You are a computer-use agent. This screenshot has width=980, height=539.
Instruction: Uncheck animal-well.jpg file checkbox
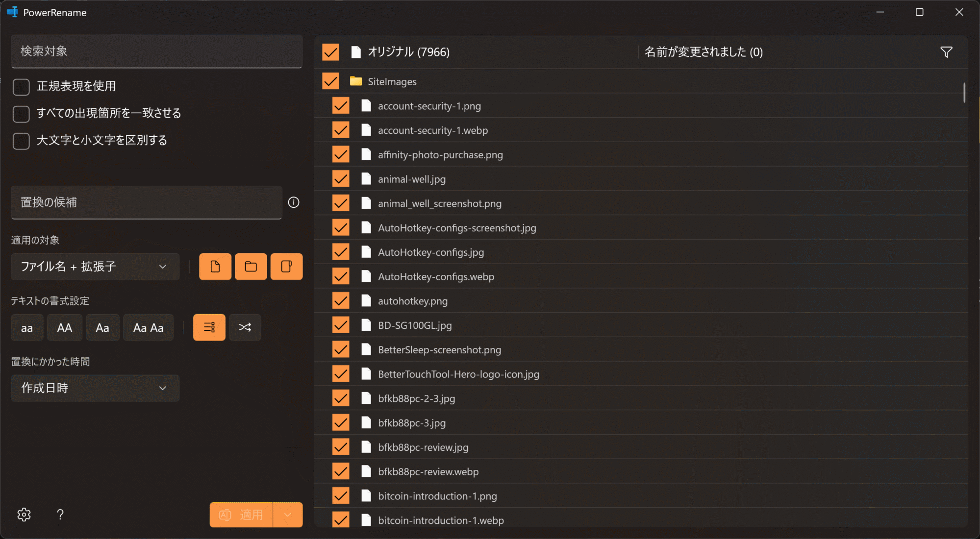[340, 179]
